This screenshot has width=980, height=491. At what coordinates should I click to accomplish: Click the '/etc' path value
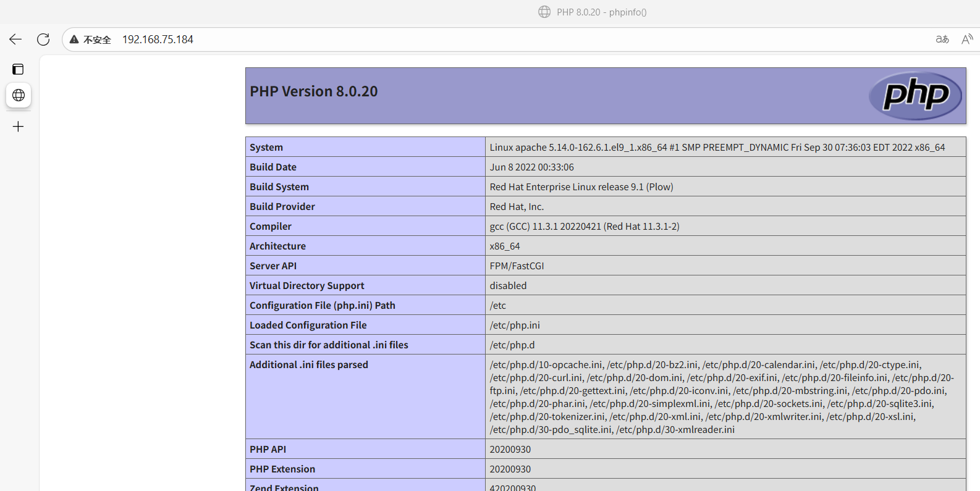click(498, 305)
